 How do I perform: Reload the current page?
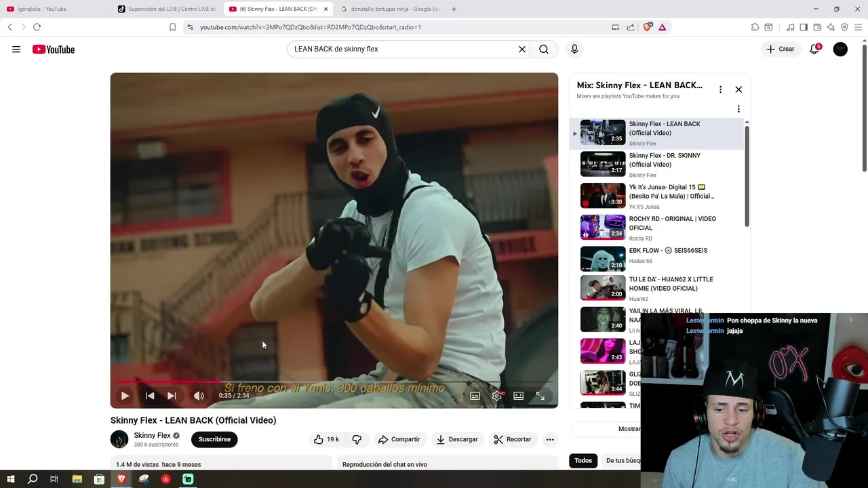click(37, 27)
